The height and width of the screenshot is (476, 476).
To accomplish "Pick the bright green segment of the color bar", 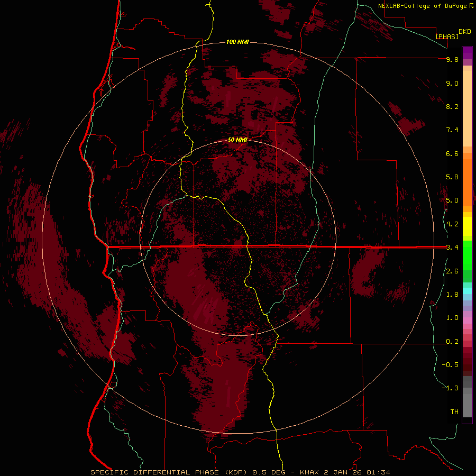I will (x=467, y=255).
